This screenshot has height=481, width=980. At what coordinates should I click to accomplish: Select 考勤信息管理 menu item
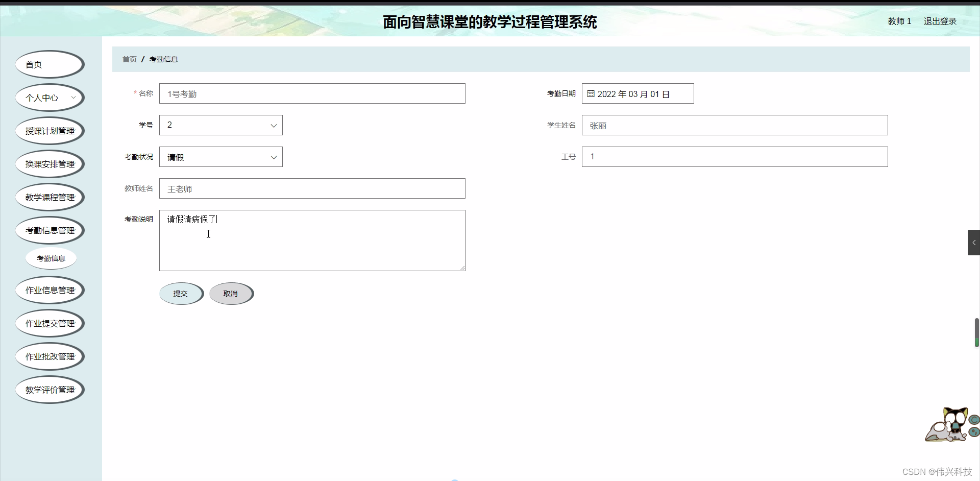(50, 230)
